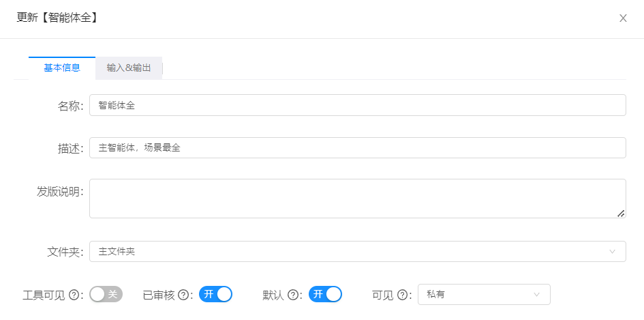Screen dimensions: 644x320
Task: Turn off the 已审核 switch
Action: (x=215, y=295)
